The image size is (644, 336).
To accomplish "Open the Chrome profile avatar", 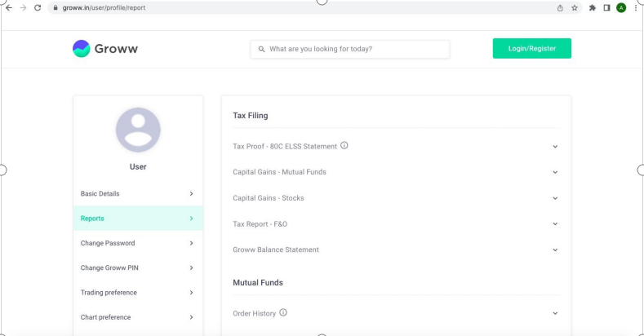I will pyautogui.click(x=621, y=8).
